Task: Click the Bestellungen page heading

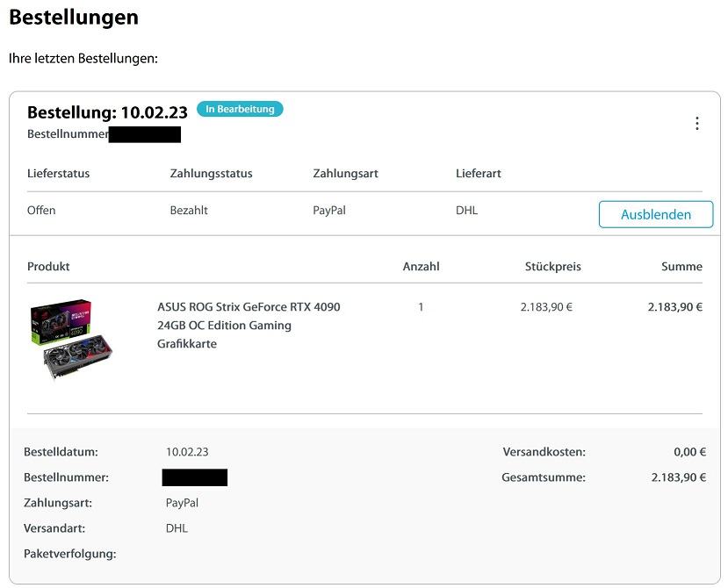Action: [74, 17]
